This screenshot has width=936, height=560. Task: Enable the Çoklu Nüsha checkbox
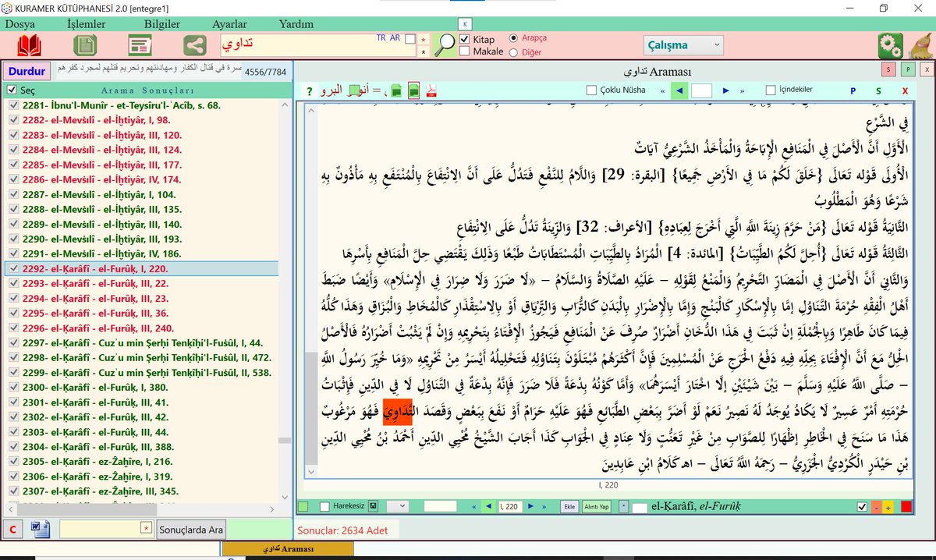(591, 90)
